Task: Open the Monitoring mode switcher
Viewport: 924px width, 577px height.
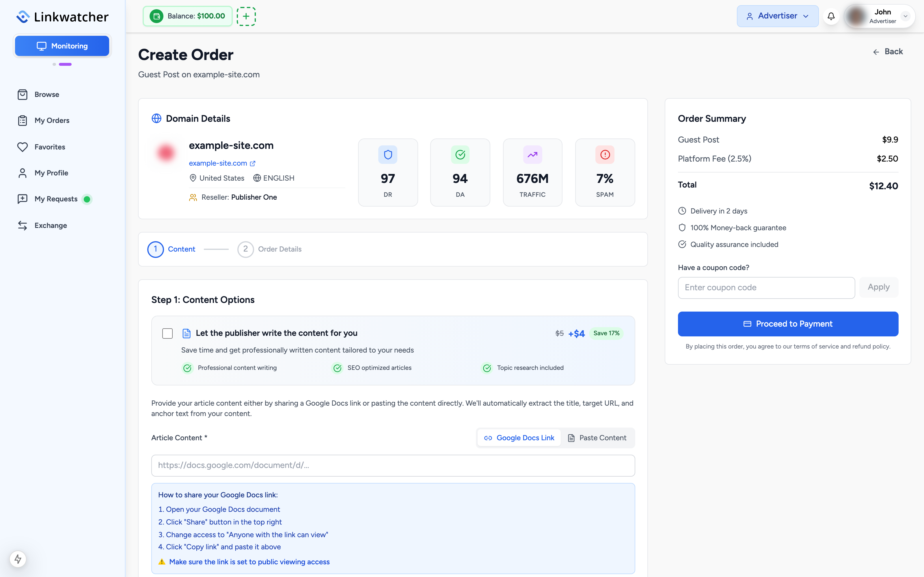Action: click(62, 46)
